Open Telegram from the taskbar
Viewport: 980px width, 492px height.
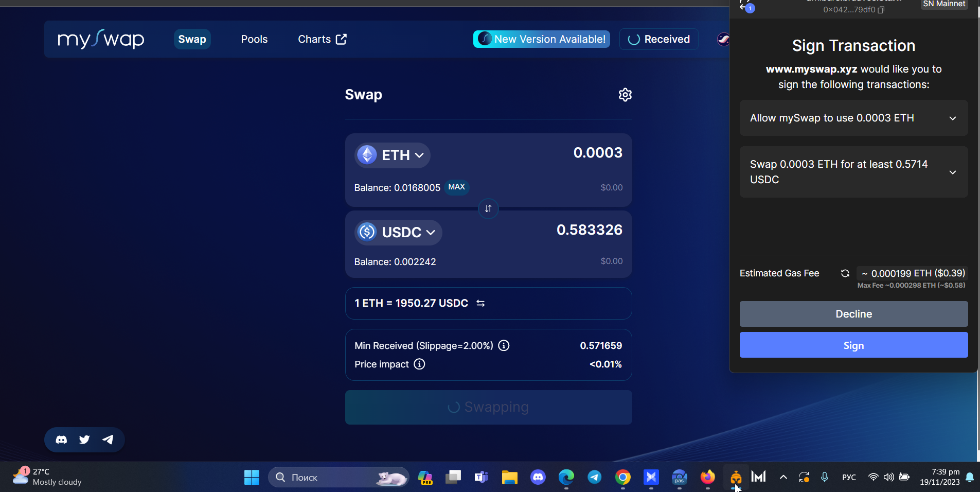pos(595,478)
